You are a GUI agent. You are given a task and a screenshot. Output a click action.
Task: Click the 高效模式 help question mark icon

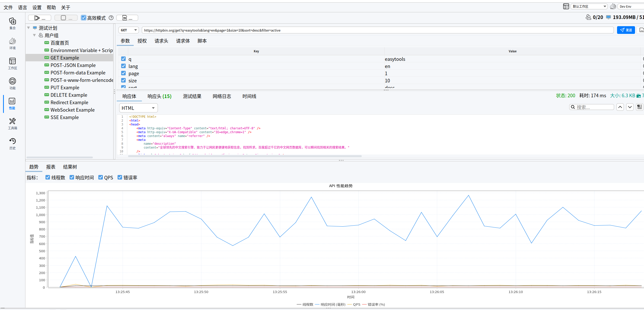tap(111, 18)
